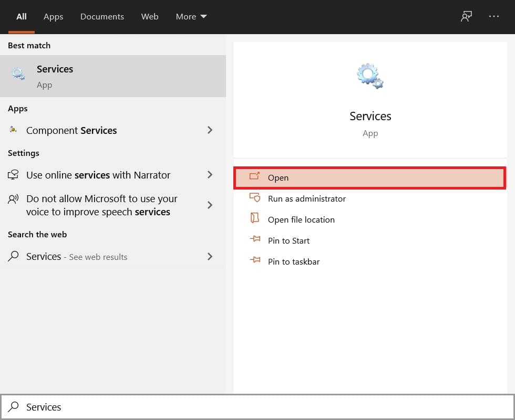The height and width of the screenshot is (420, 515).
Task: Click the magnifier icon in search box
Action: coord(14,407)
